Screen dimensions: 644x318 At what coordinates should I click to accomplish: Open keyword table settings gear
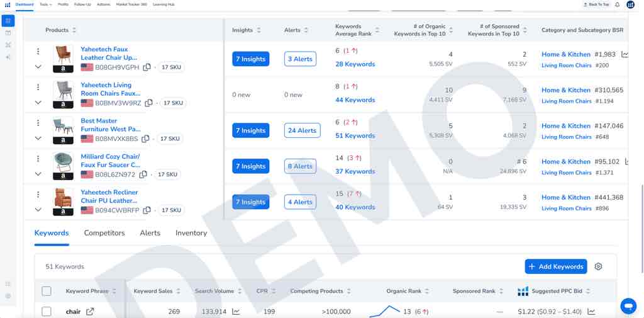(x=599, y=266)
